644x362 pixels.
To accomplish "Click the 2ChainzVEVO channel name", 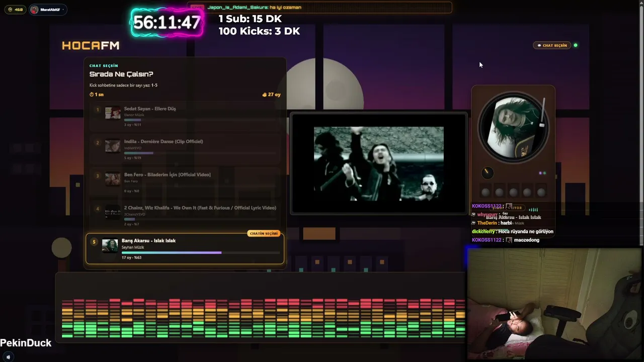I will pos(134,214).
